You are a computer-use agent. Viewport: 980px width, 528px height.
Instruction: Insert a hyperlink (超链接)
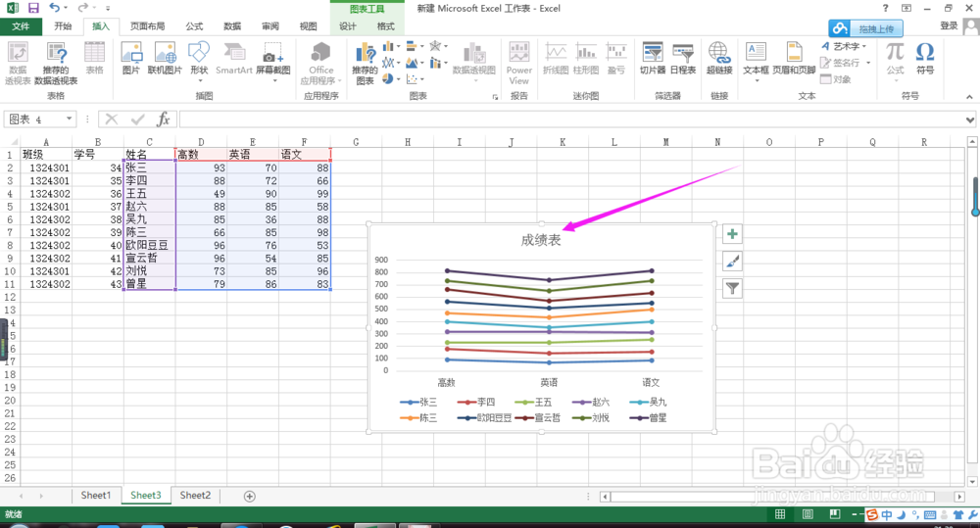tap(718, 59)
